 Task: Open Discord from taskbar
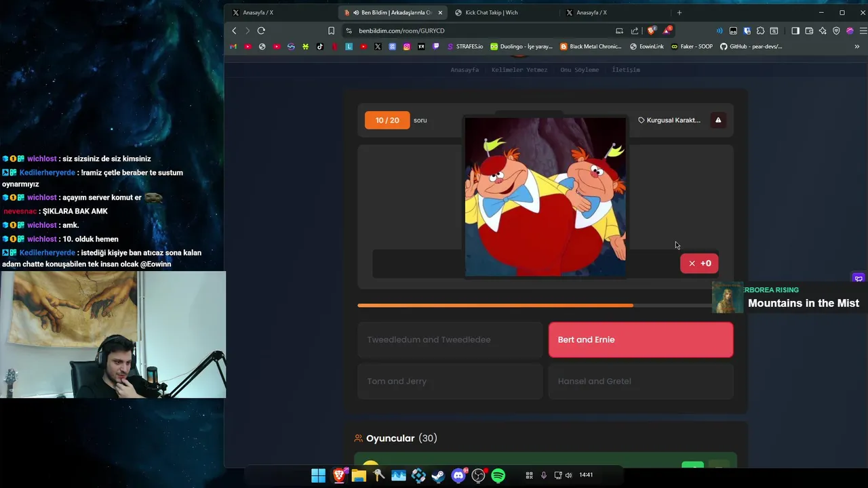tap(459, 476)
